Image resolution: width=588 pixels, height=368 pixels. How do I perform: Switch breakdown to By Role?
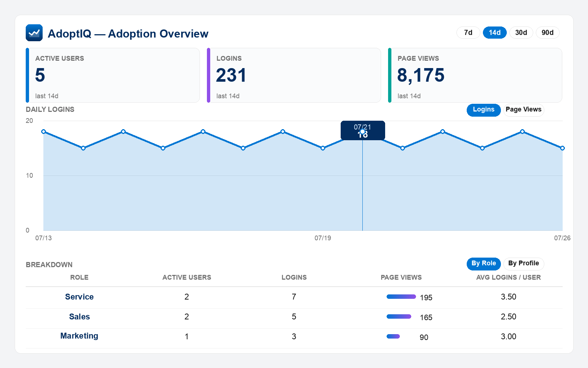click(484, 263)
